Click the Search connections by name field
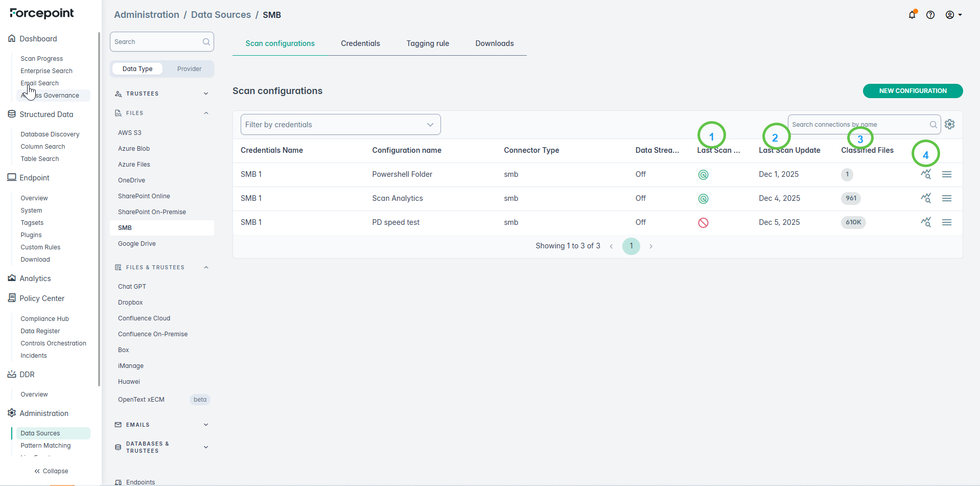Screen dimensions: 980x486 (x=858, y=125)
